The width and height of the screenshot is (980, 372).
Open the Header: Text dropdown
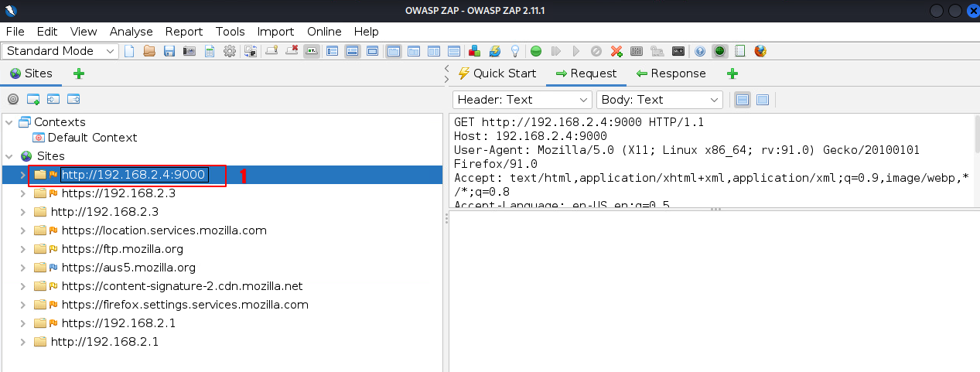point(522,99)
